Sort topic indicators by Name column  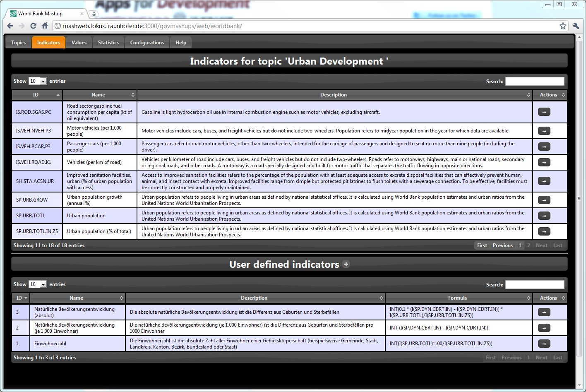[100, 95]
